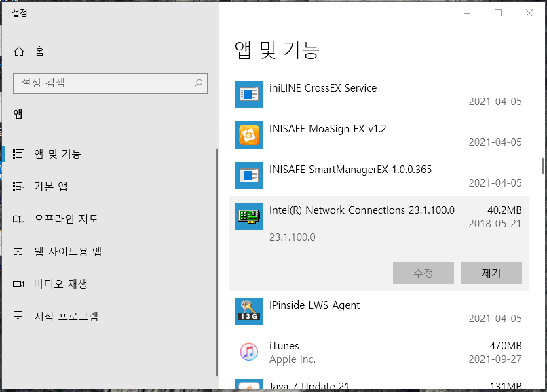Viewport: 547px width, 392px height.
Task: Click the 설정 window title text
Action: click(20, 14)
